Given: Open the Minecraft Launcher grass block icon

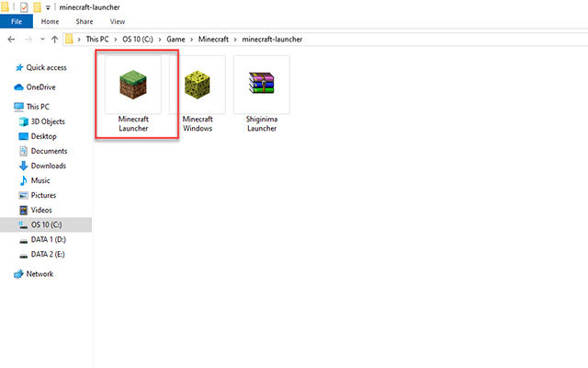Looking at the screenshot, I should pyautogui.click(x=133, y=86).
